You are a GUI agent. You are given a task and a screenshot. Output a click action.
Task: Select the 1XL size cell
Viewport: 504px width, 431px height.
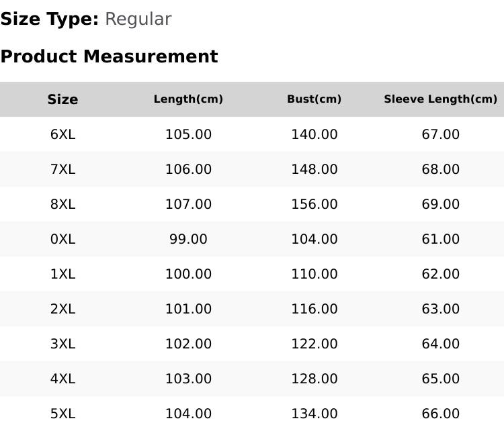coord(62,275)
